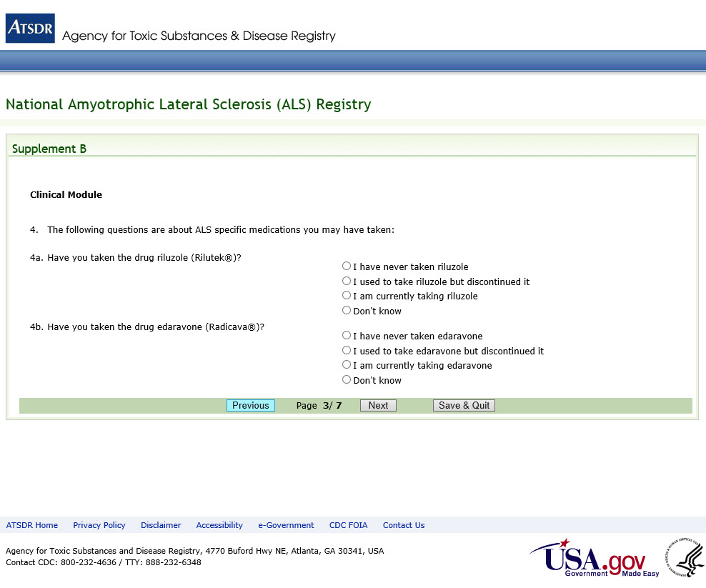Viewport: 706px width, 588px height.
Task: Select 'I am currently taking edaravone'
Action: pos(347,364)
